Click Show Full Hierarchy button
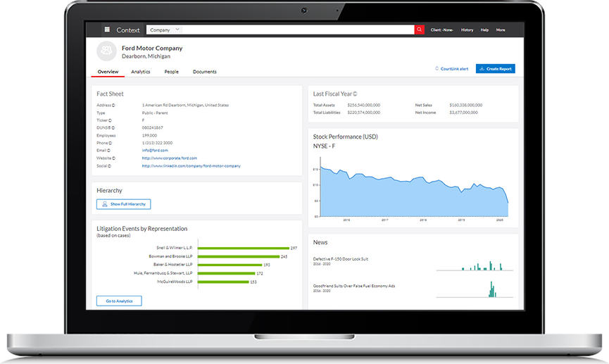 [123, 204]
